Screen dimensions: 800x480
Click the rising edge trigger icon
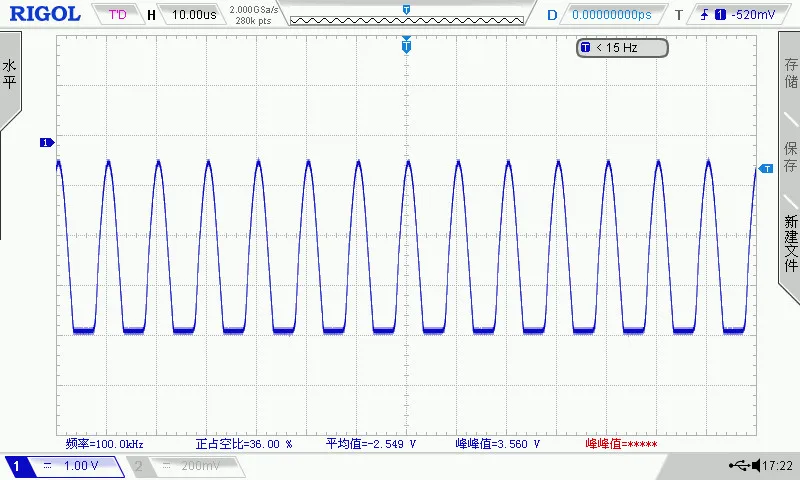[705, 15]
